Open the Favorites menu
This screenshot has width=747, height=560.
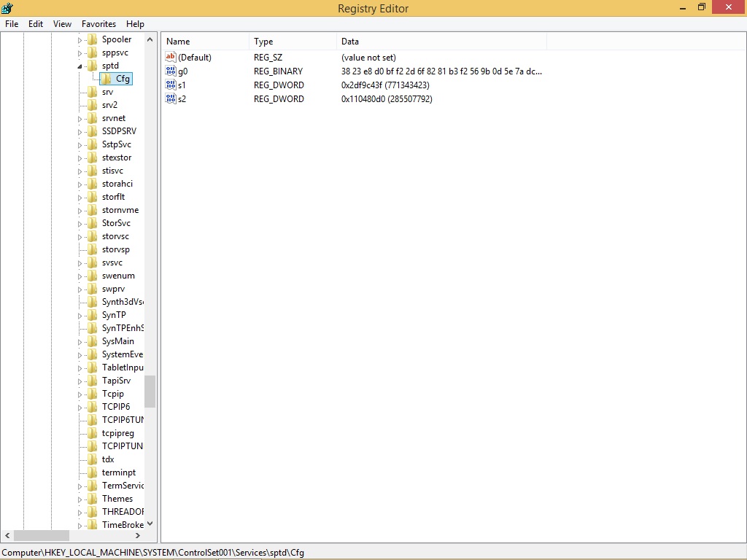click(x=98, y=24)
